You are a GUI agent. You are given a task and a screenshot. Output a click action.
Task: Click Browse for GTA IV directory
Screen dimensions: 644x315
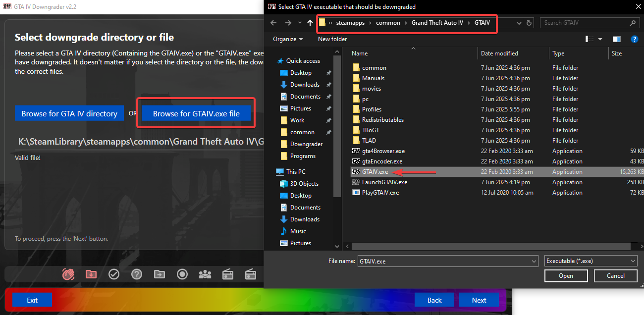69,113
